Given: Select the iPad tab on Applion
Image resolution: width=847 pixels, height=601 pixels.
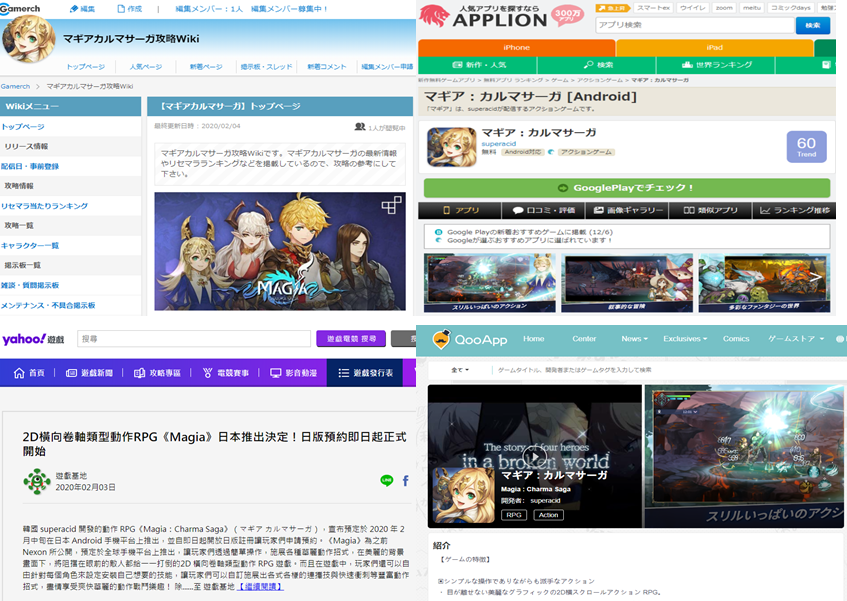Looking at the screenshot, I should pos(715,48).
